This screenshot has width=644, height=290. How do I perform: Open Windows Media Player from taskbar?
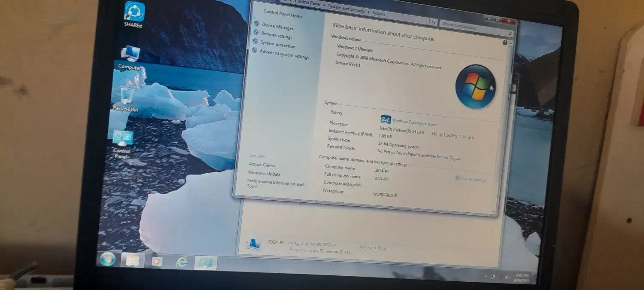tap(157, 261)
